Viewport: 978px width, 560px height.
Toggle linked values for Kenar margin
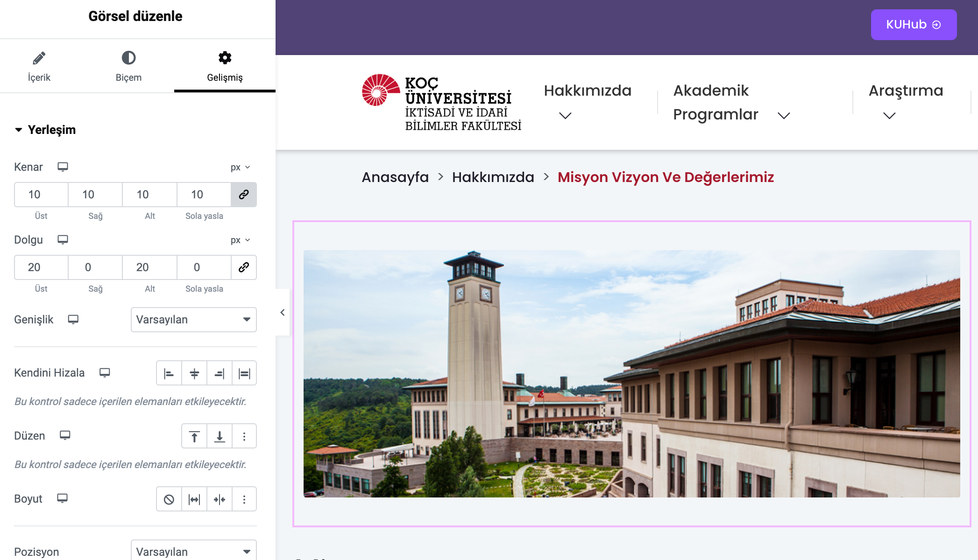(x=244, y=195)
